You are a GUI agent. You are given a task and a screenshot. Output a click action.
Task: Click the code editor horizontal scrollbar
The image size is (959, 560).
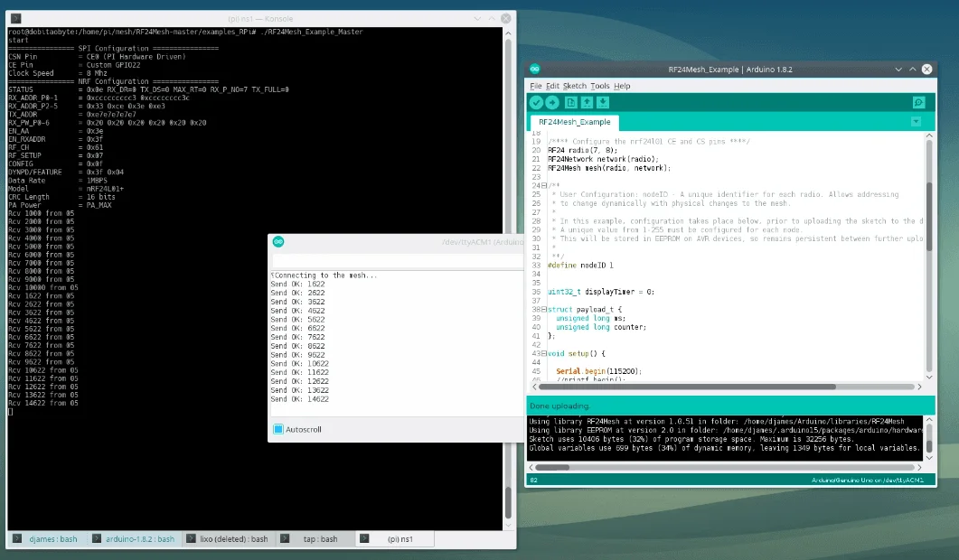point(688,387)
